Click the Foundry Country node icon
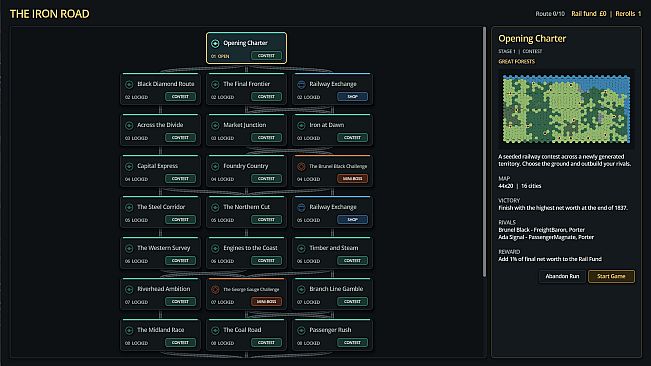The height and width of the screenshot is (366, 651). [x=215, y=166]
